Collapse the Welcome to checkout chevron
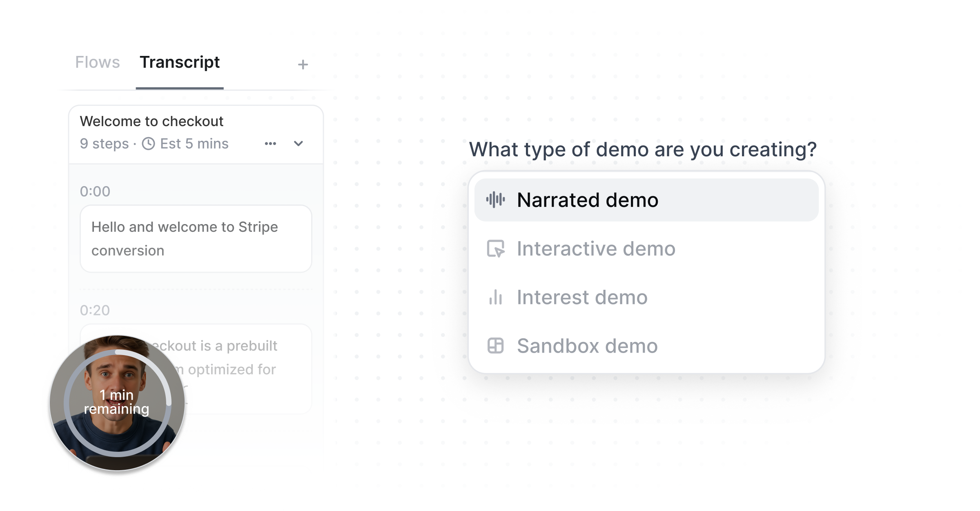The width and height of the screenshot is (980, 511). [x=298, y=144]
